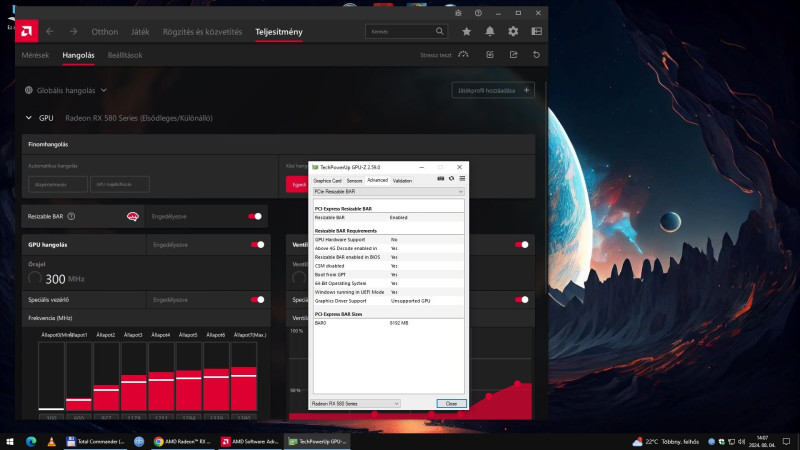
Task: Switch to the Mérések sub-tab
Action: click(35, 55)
